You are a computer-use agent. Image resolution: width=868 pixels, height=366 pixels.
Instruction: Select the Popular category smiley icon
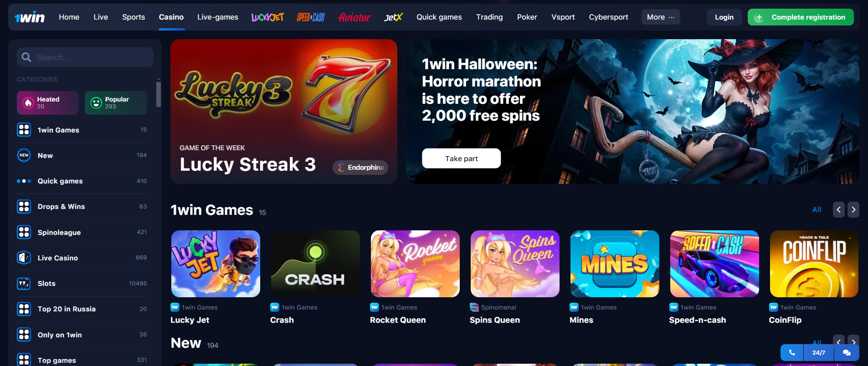coord(96,103)
